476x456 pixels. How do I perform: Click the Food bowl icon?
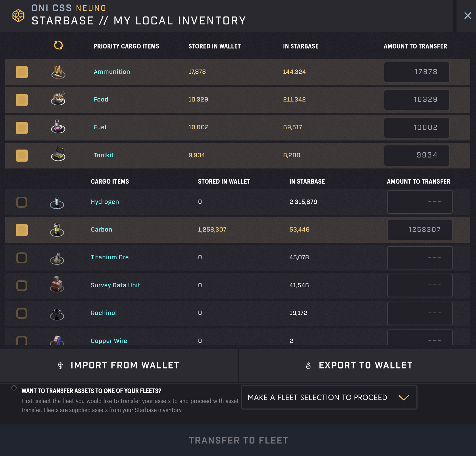58,99
